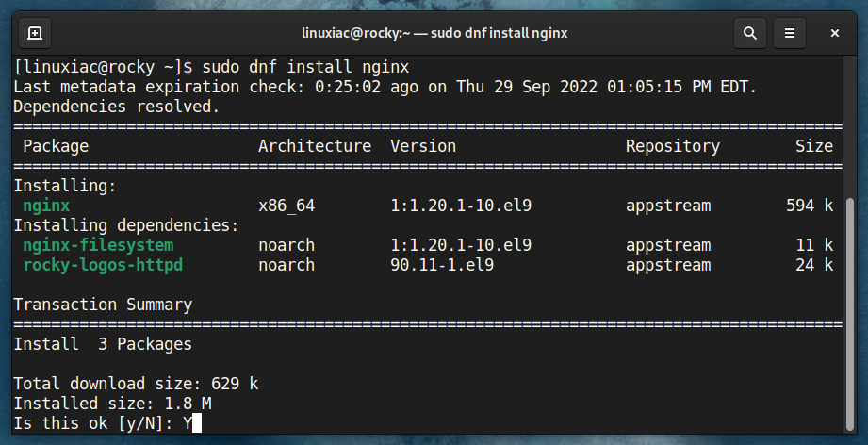Click the version '90.11-1.el9'
This screenshot has width=868, height=445.
click(x=442, y=265)
